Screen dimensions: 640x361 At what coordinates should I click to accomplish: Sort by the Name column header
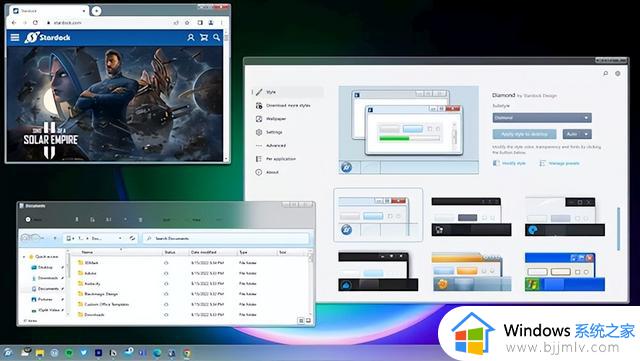(x=87, y=252)
